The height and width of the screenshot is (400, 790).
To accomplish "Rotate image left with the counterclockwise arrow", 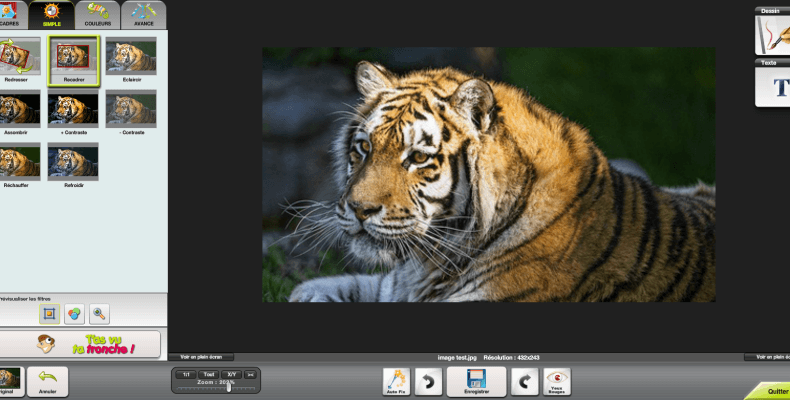I will pos(428,381).
